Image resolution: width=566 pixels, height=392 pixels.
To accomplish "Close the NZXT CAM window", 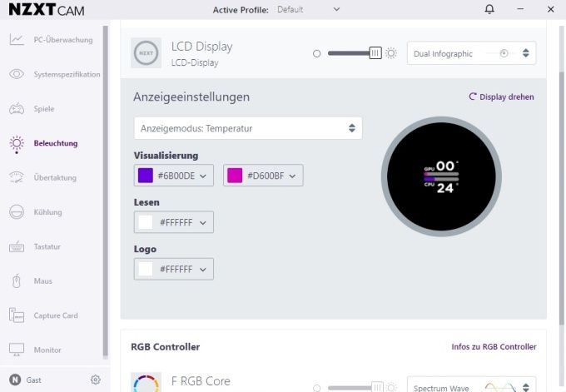I will point(550,9).
